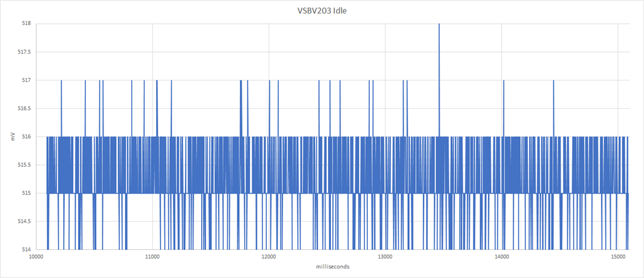This screenshot has height=278, width=644.
Task: Select the 517 y-axis tick label
Action: (27, 81)
